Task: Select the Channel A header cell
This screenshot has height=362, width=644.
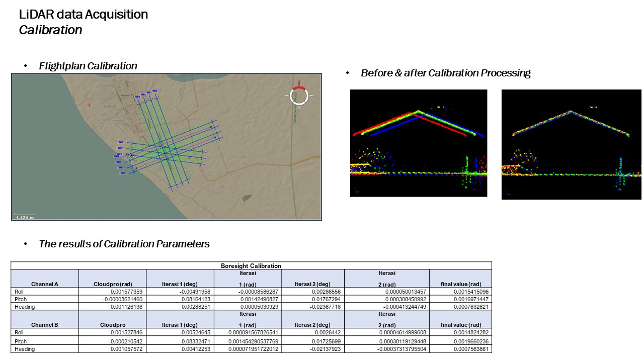Action: click(x=45, y=284)
